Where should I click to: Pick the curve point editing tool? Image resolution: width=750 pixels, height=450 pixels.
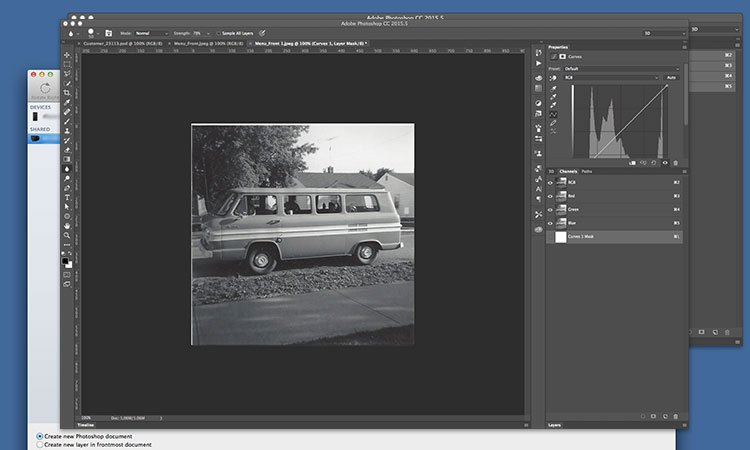pos(554,114)
